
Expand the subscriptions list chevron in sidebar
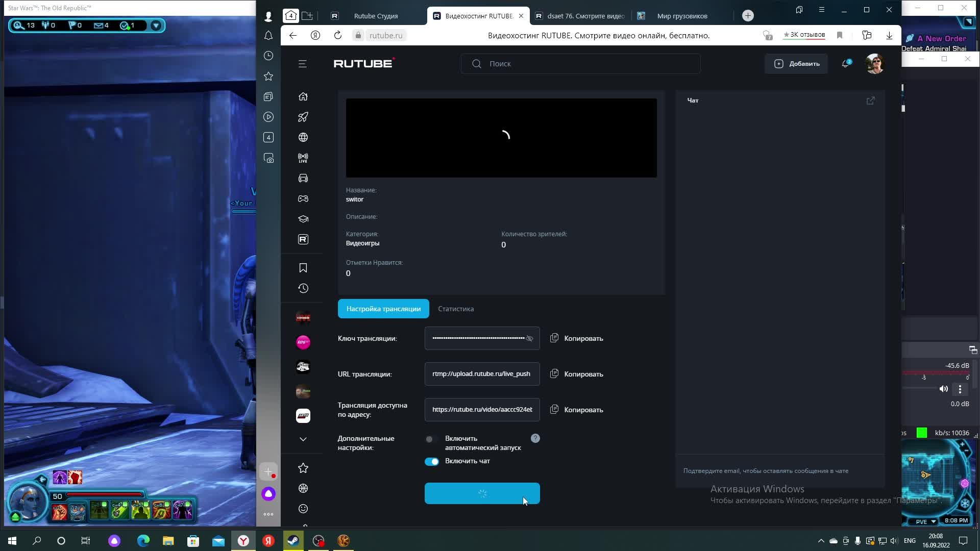point(303,439)
